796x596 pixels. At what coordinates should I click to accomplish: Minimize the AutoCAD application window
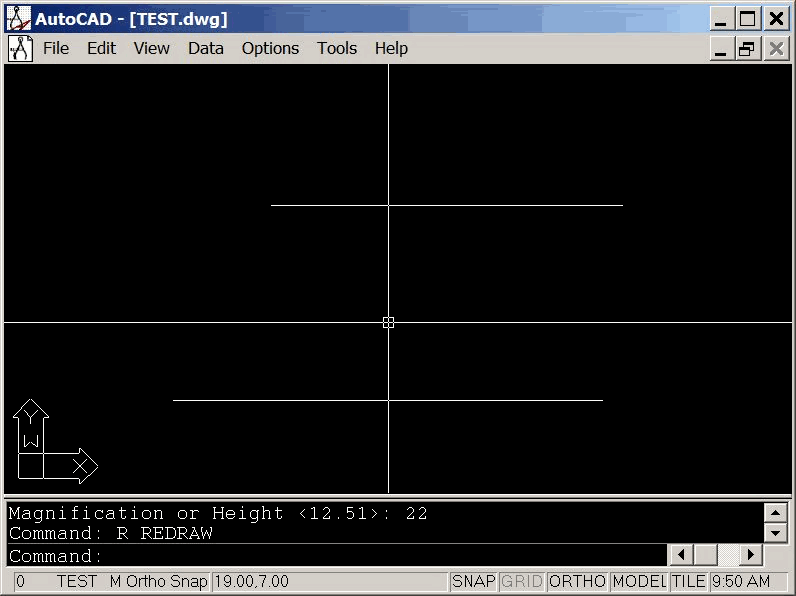[720, 19]
